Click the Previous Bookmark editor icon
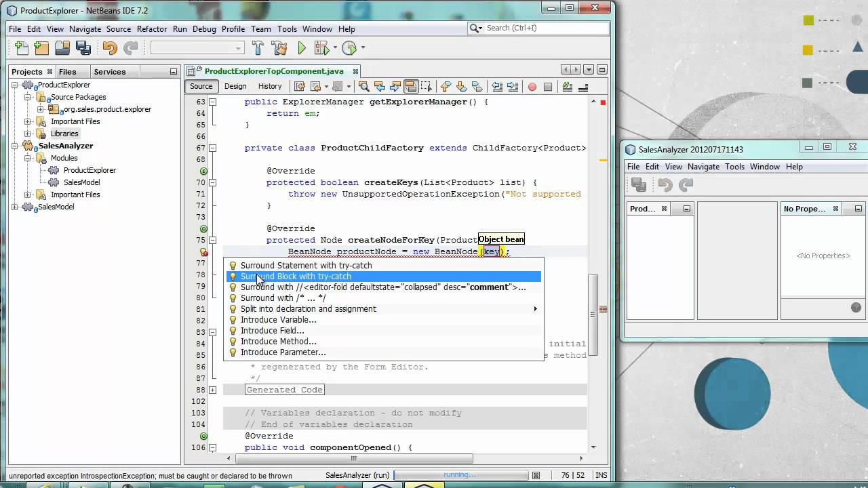The width and height of the screenshot is (868, 488). (446, 87)
